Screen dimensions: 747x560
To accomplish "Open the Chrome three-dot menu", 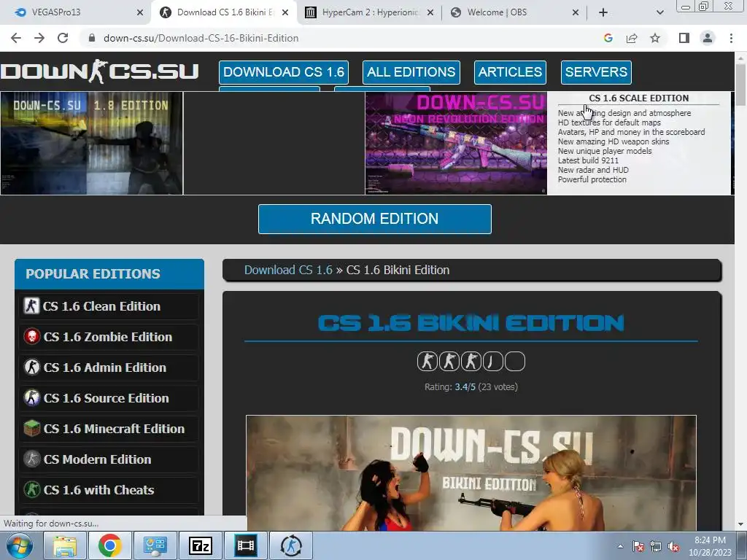I will click(731, 38).
